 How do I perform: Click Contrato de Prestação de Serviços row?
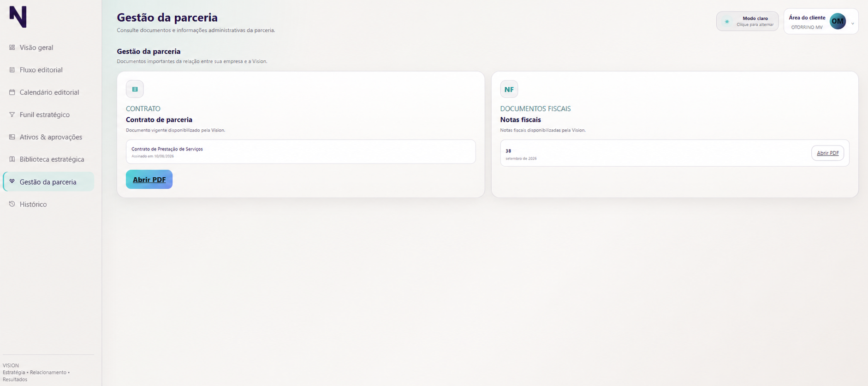pos(301,151)
